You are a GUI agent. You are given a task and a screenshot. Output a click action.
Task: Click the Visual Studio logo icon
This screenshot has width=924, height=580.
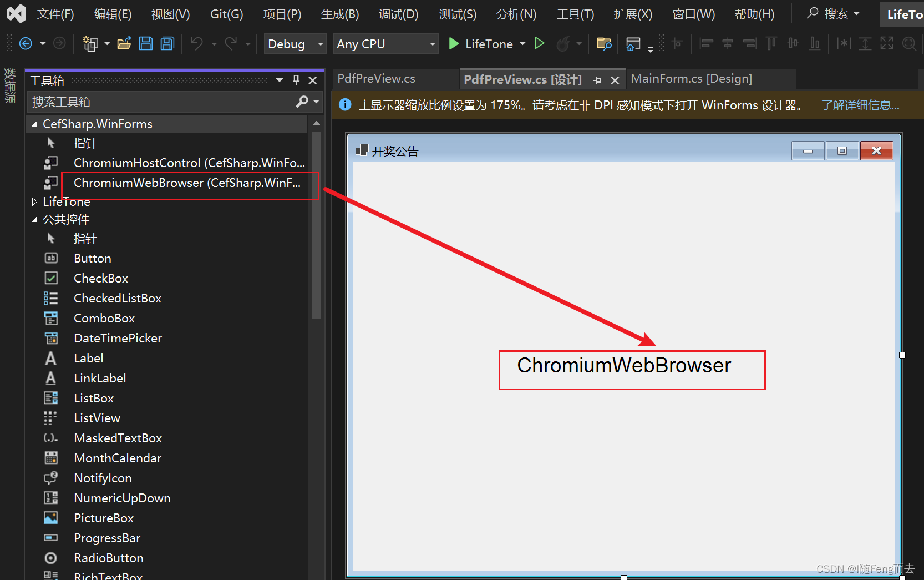click(16, 13)
